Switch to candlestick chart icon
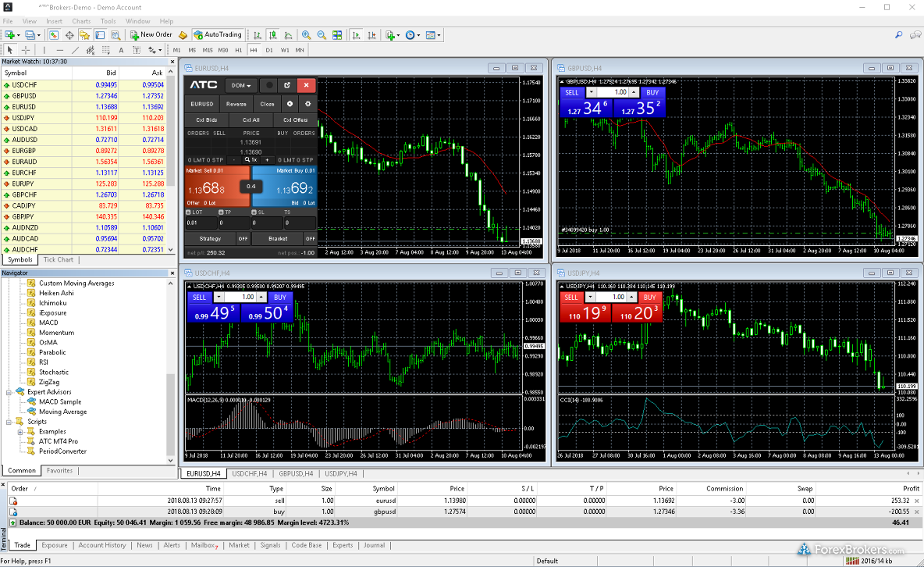The image size is (924, 567). tap(273, 35)
